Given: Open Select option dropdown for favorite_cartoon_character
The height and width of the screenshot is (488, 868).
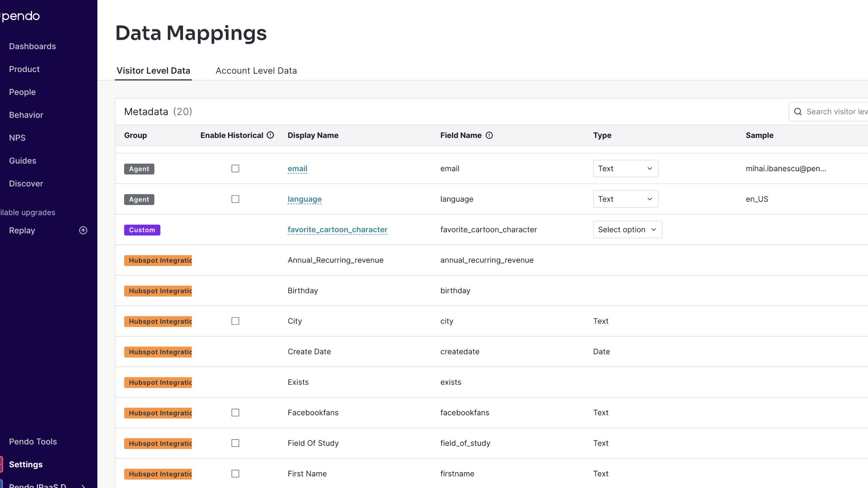Looking at the screenshot, I should click(x=627, y=230).
